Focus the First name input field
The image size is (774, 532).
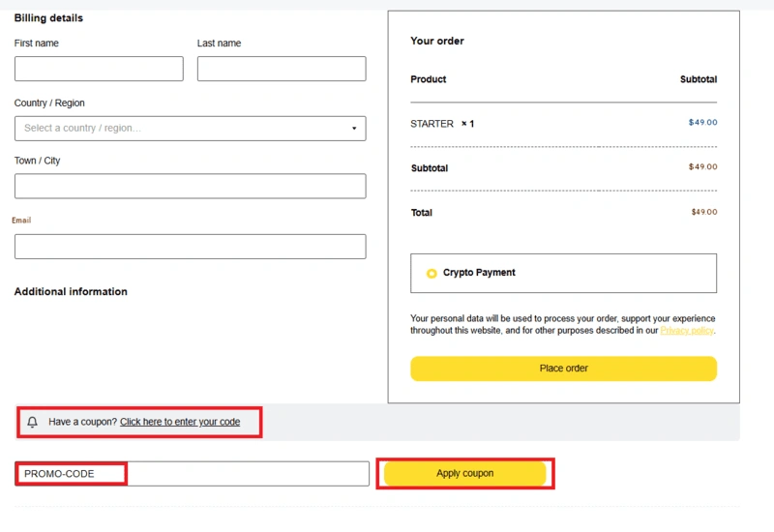[x=99, y=69]
